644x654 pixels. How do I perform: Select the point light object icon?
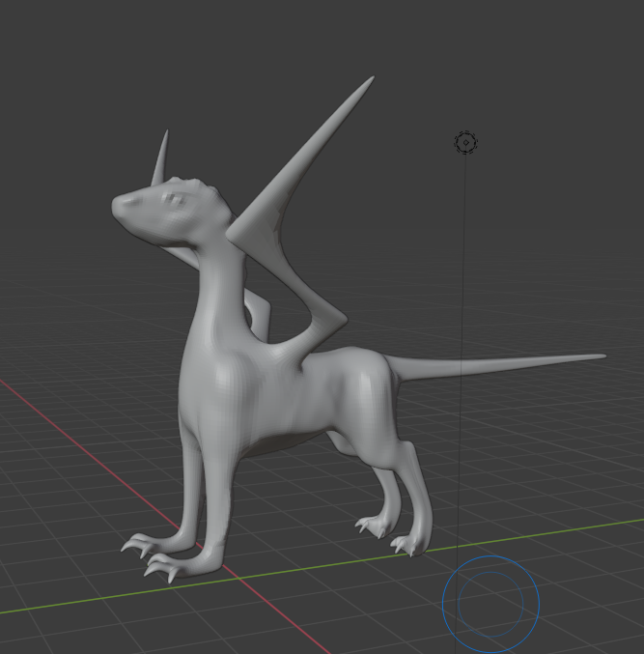465,143
